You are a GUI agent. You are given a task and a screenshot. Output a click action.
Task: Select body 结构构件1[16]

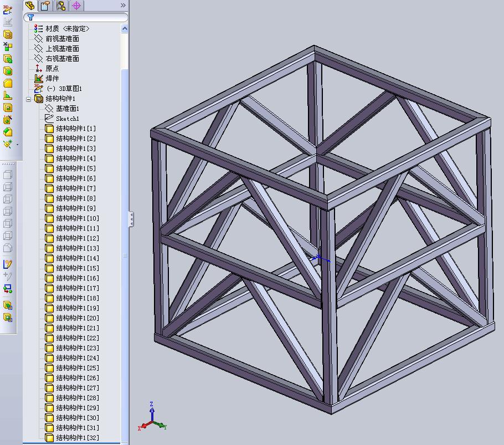pos(78,278)
